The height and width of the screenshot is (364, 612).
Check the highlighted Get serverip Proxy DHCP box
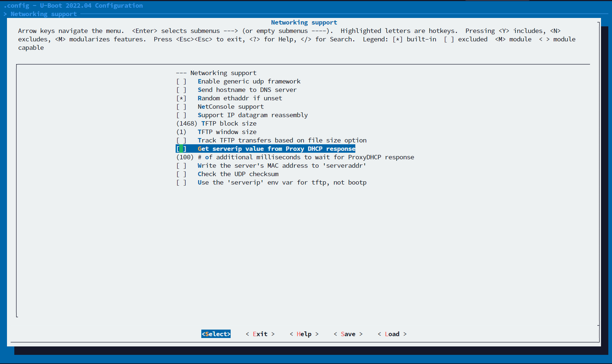(181, 149)
